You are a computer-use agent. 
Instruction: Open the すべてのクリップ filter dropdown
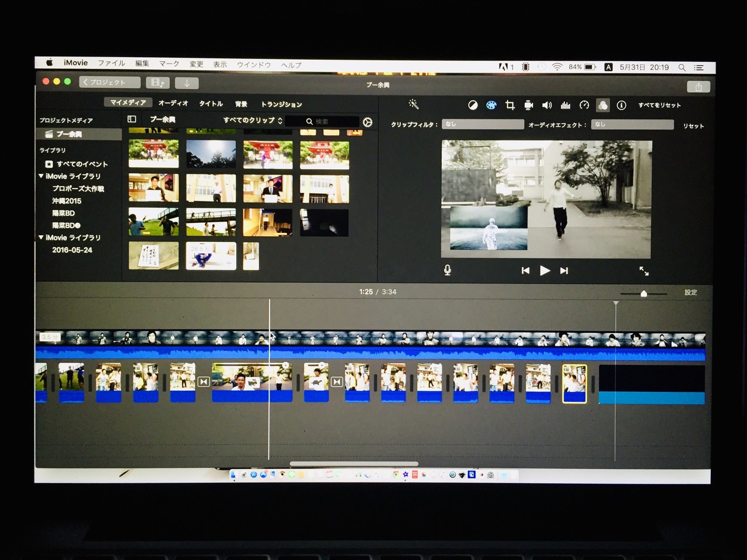[x=253, y=120]
